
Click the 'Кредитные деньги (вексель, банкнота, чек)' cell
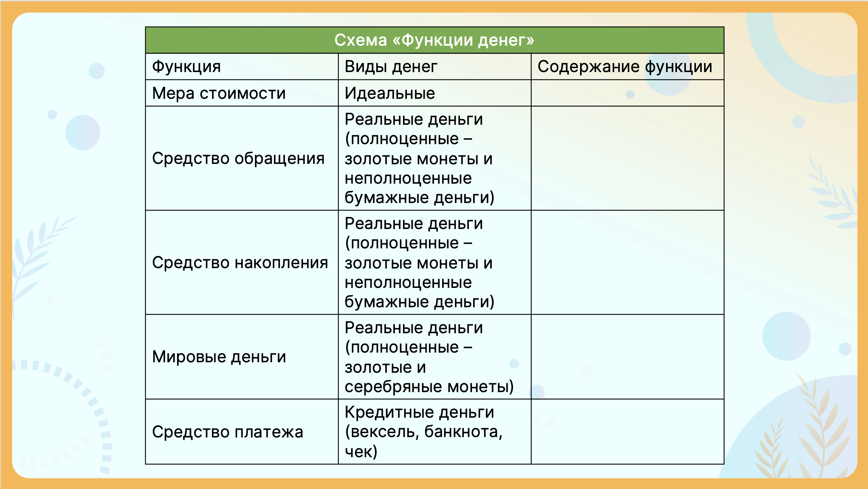click(x=434, y=432)
